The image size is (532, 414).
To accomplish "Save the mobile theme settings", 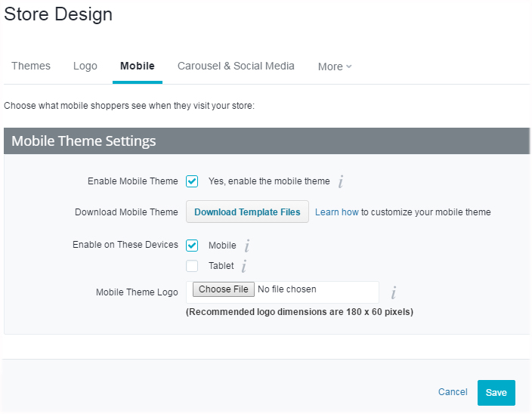I will 496,393.
